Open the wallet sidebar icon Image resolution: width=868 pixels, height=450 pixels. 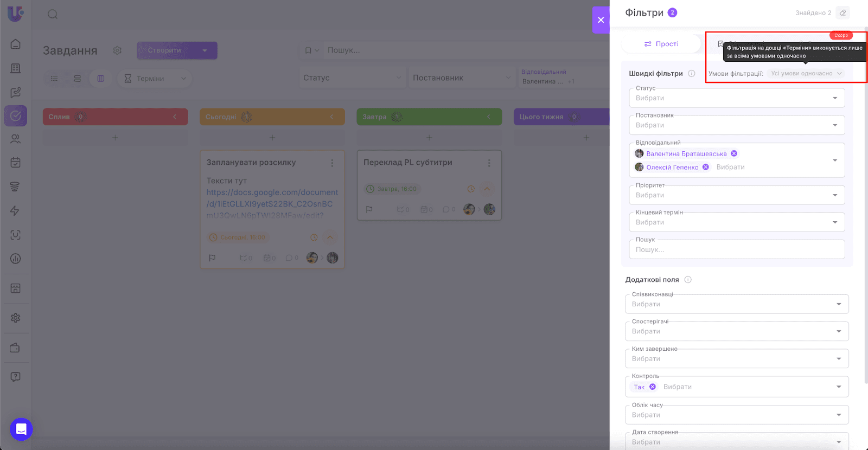click(15, 348)
